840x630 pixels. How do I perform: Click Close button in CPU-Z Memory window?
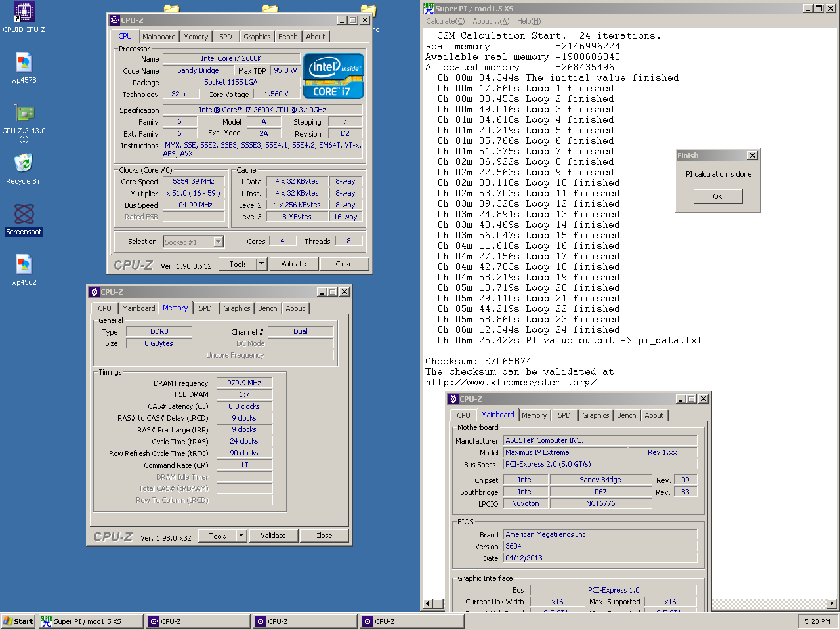coord(324,535)
